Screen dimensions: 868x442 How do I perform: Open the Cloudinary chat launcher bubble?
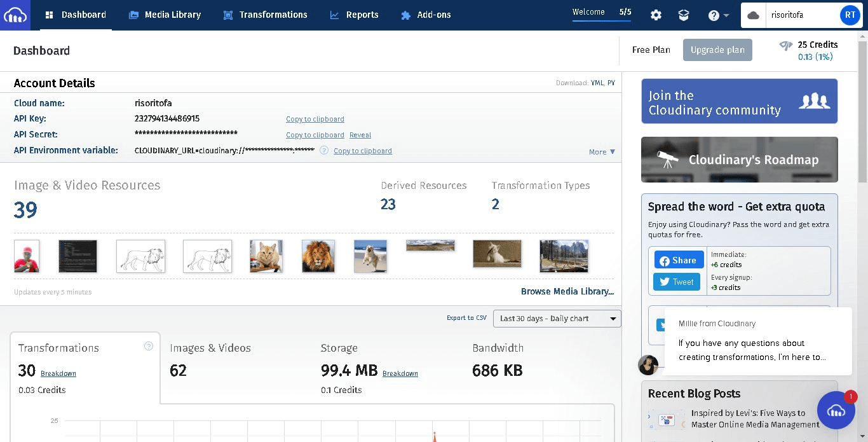pos(836,411)
